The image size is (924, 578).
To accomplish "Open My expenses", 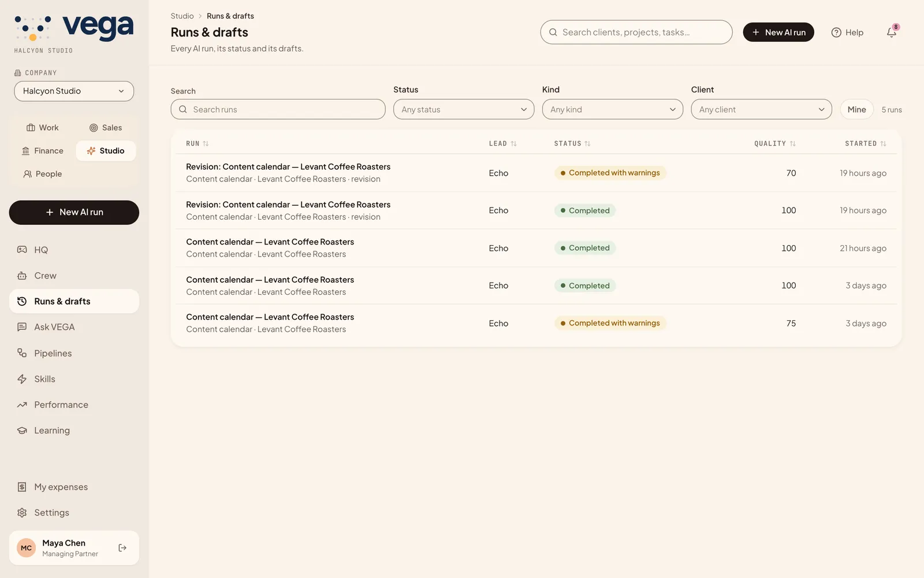I will click(x=74, y=487).
